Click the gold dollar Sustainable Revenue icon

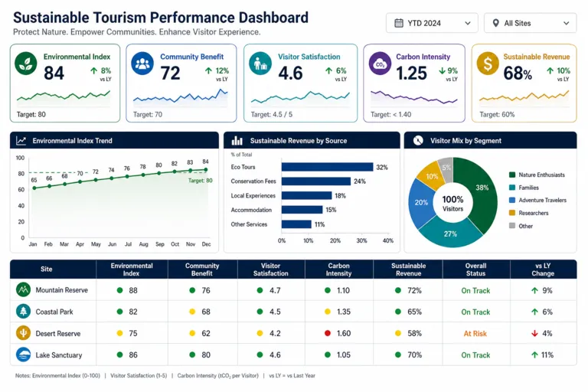(488, 64)
